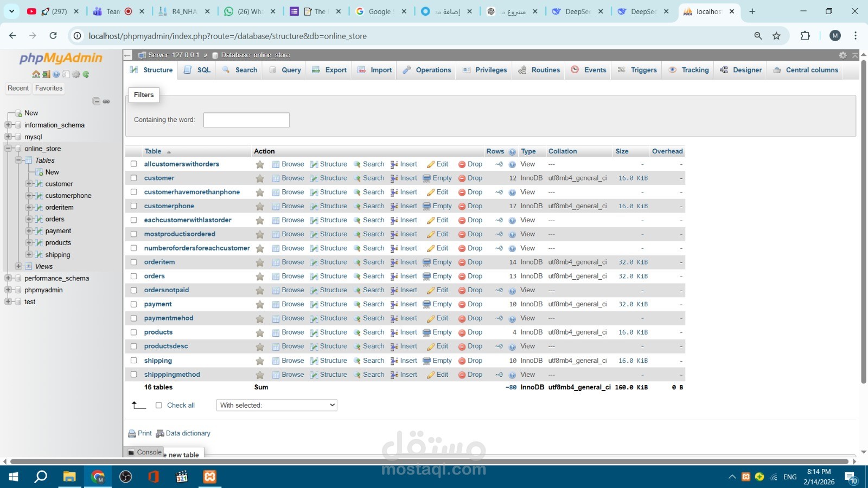Click favorites star in the payment row

pyautogui.click(x=260, y=305)
